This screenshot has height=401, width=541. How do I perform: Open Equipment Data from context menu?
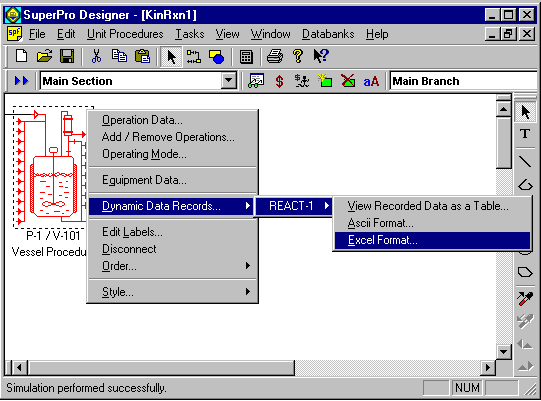tap(172, 180)
